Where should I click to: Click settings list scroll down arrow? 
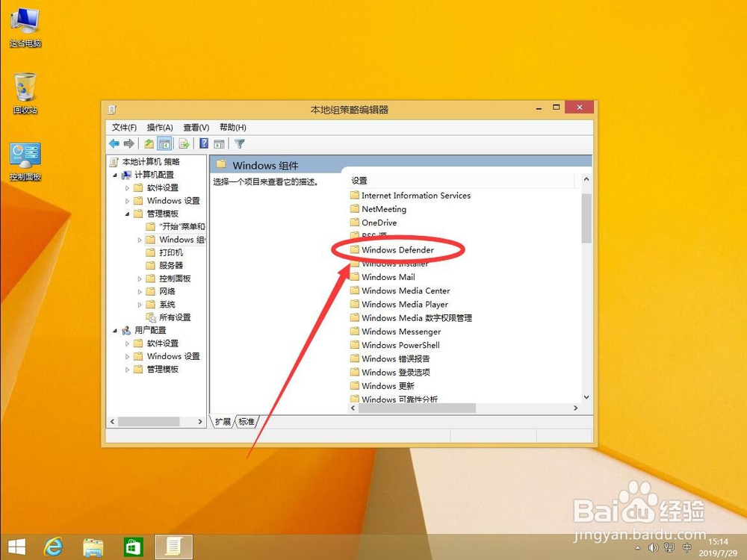(586, 397)
